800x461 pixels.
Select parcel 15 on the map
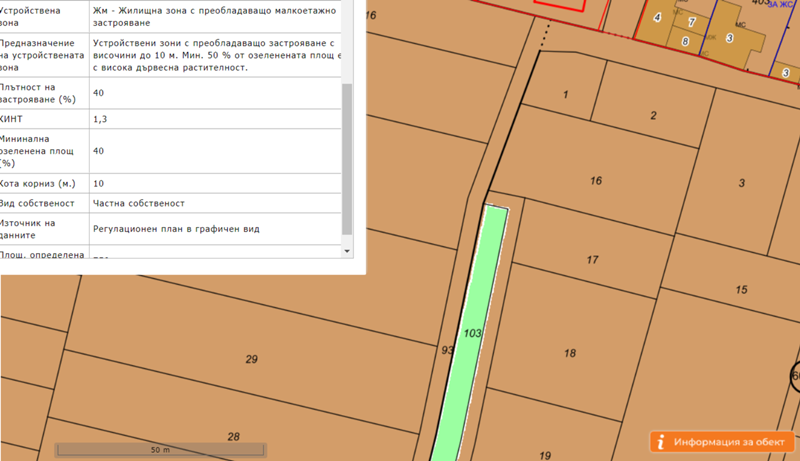740,289
